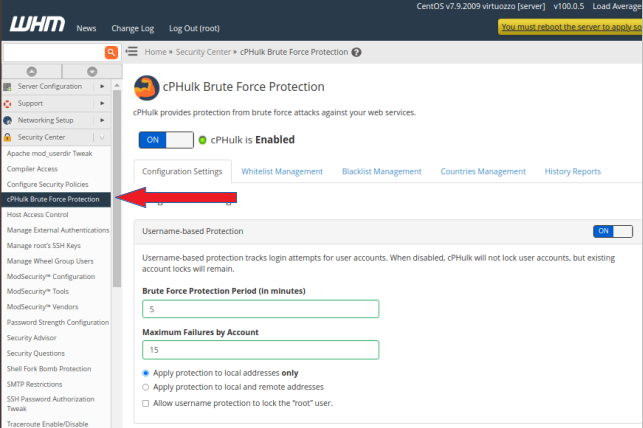643x428 pixels.
Task: Open the News link in header
Action: coord(86,28)
